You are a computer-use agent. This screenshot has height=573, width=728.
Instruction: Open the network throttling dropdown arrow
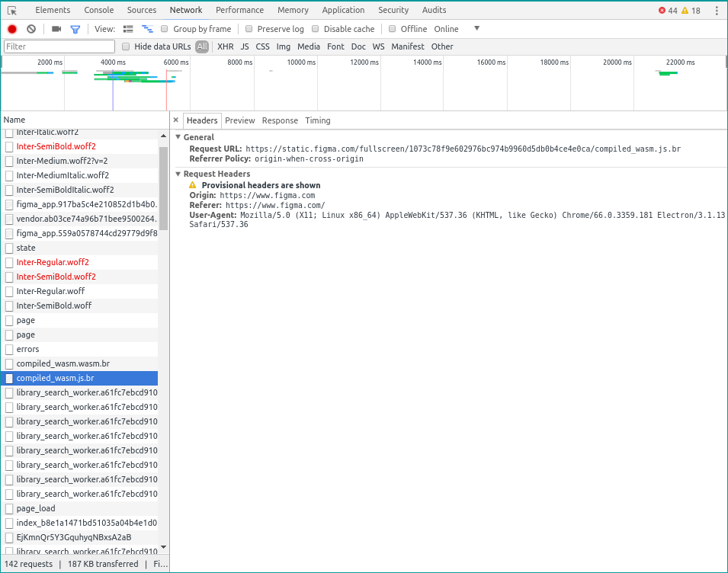[x=477, y=28]
